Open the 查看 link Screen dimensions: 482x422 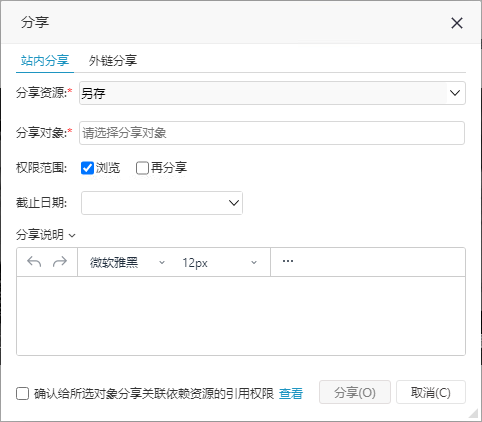point(291,394)
